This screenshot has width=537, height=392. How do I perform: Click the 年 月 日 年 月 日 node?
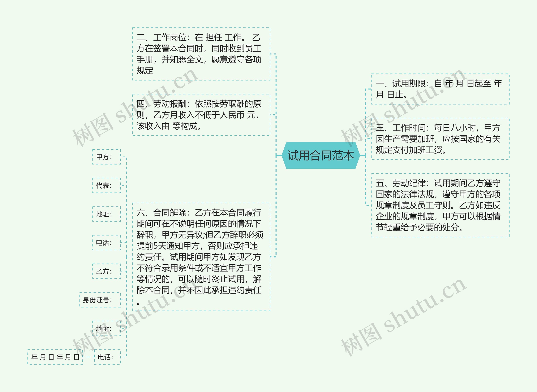click(x=55, y=357)
